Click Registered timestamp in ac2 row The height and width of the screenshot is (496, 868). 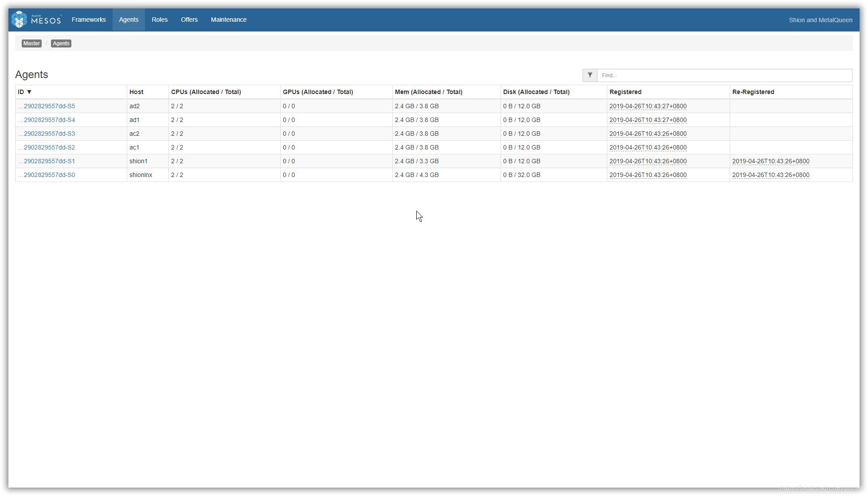pyautogui.click(x=648, y=134)
